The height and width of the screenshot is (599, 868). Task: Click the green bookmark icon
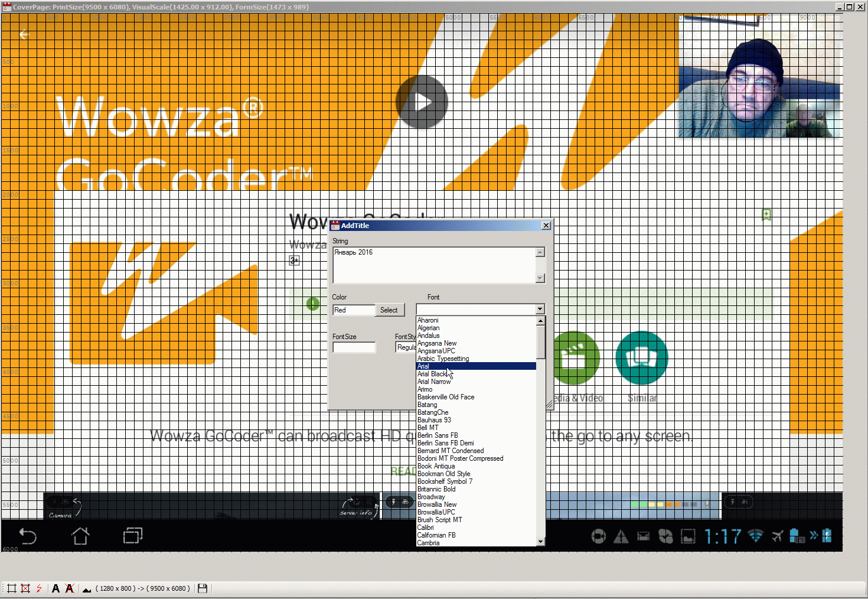pyautogui.click(x=766, y=215)
